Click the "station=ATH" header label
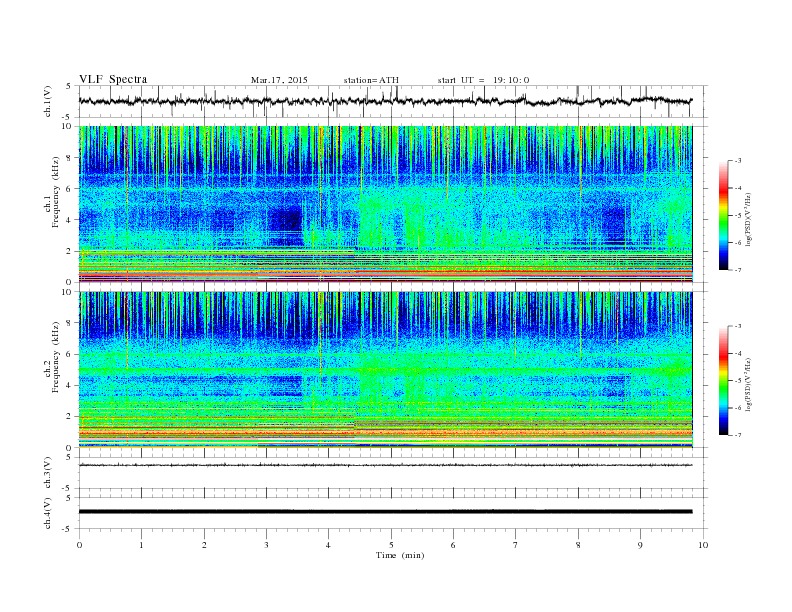Image resolution: width=792 pixels, height=612 pixels. 371,80
